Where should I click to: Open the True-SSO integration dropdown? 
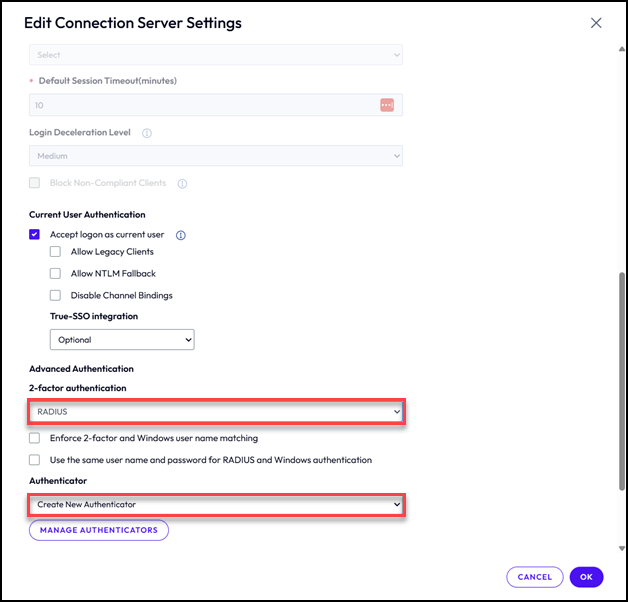pyautogui.click(x=122, y=340)
